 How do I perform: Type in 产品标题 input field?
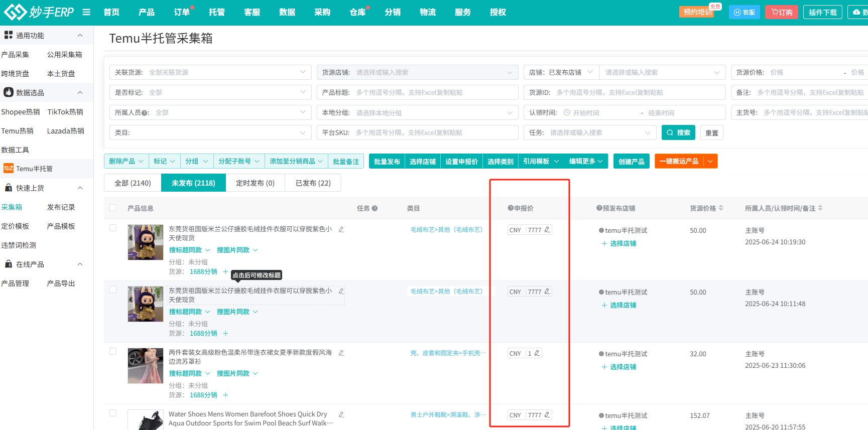[417, 92]
